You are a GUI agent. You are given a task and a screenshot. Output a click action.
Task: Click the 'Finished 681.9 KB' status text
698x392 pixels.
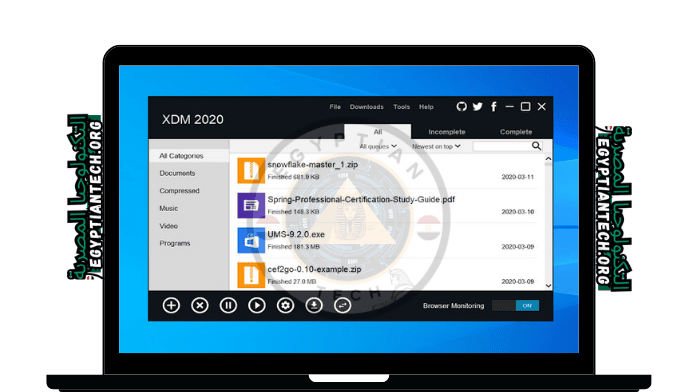(293, 177)
